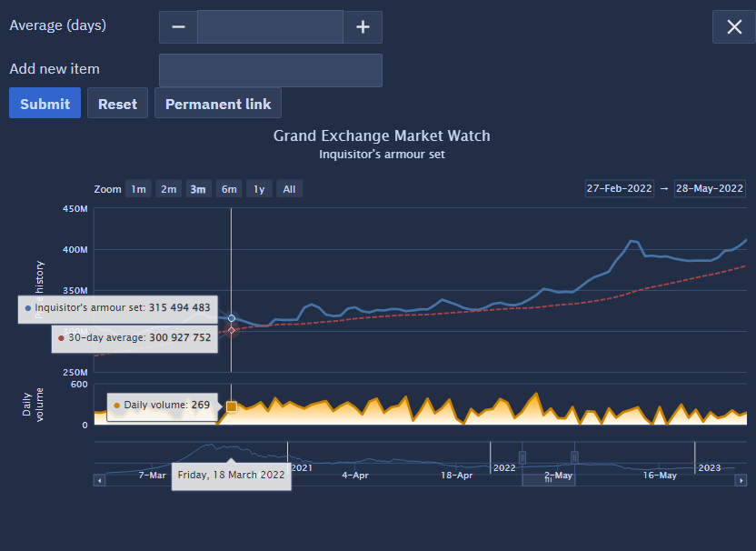Click the tooltip price 315 494 483
Screen dimensions: 756x551
coord(179,308)
